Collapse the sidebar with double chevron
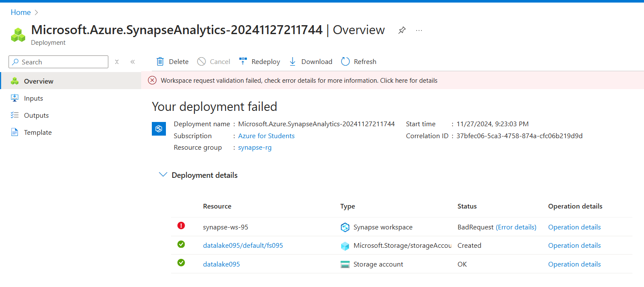The width and height of the screenshot is (644, 287). pyautogui.click(x=133, y=62)
